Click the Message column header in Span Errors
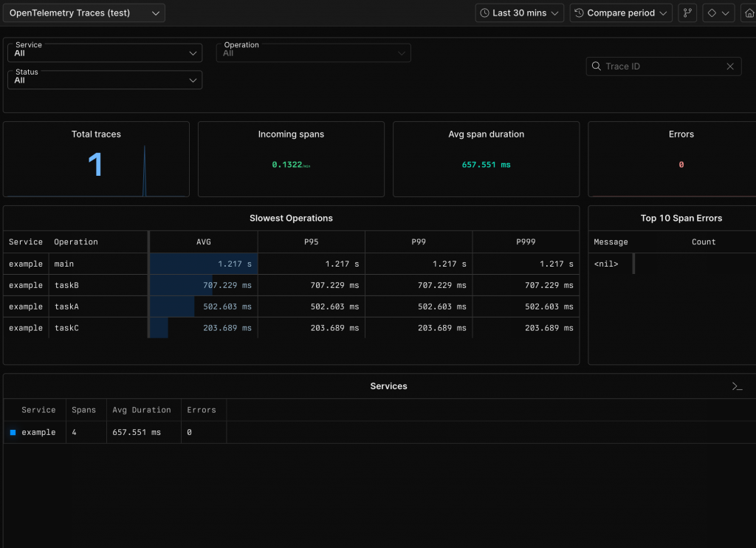Image resolution: width=756 pixels, height=548 pixels. (611, 242)
